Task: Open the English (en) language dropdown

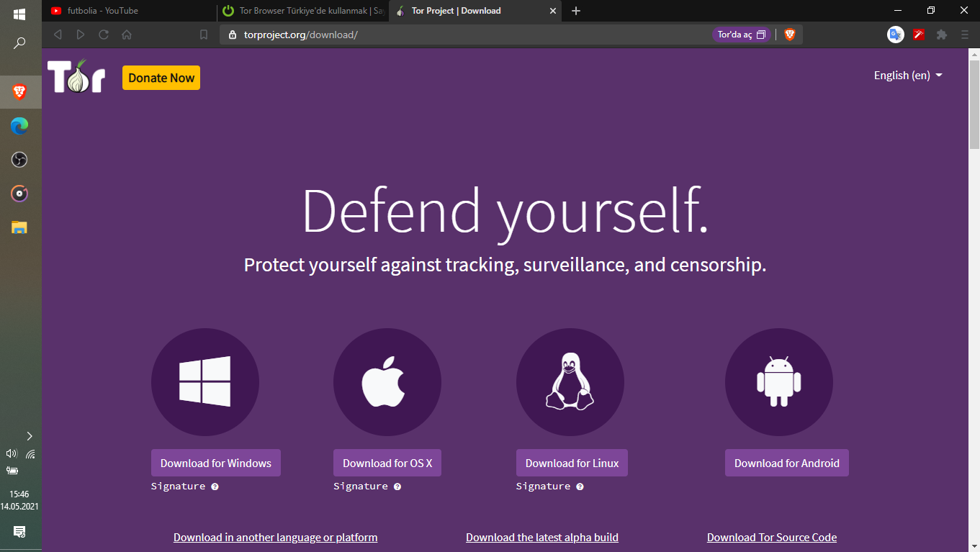Action: click(908, 76)
